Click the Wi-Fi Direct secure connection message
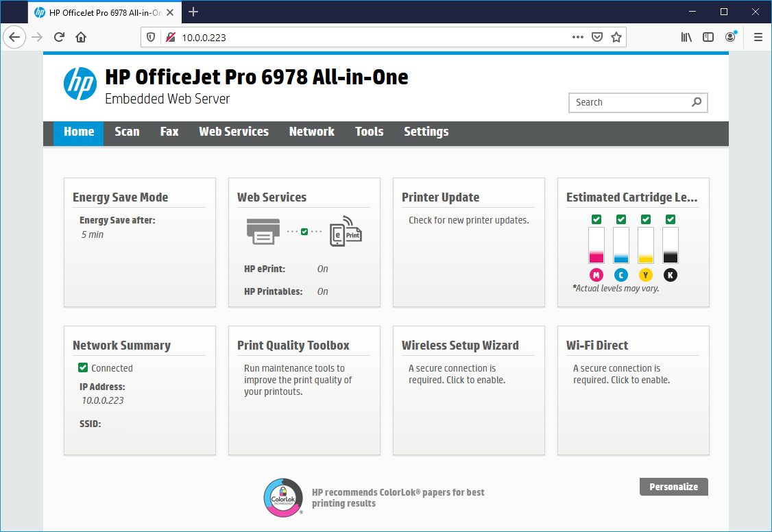Viewport: 772px width, 532px height. point(621,374)
